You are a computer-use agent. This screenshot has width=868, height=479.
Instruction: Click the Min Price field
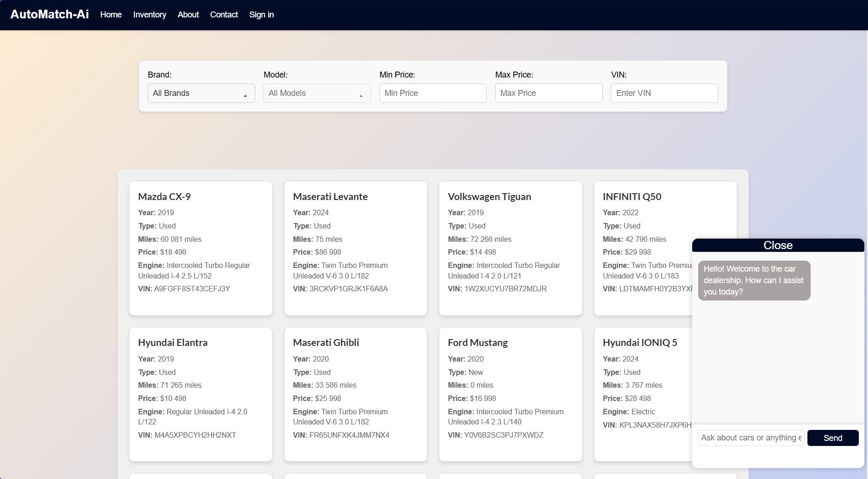(x=433, y=93)
